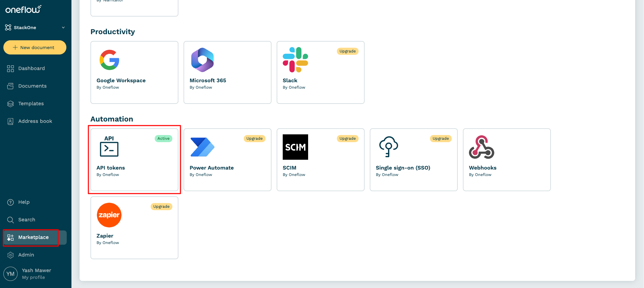The height and width of the screenshot is (288, 644).
Task: Expand the StackOne workspace dropdown
Action: (63, 27)
